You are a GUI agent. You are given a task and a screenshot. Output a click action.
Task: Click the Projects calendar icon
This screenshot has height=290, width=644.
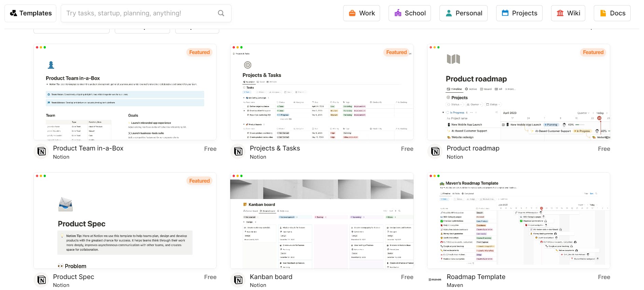point(505,13)
